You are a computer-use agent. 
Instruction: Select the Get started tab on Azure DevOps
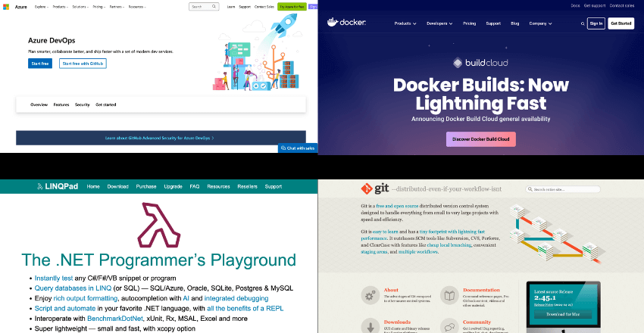(x=106, y=105)
